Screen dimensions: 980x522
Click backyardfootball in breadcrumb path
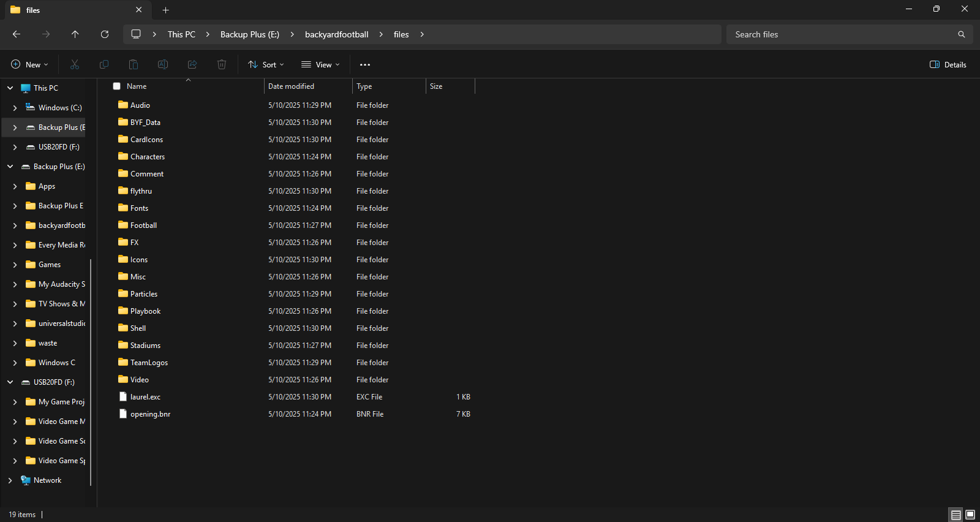click(x=337, y=34)
